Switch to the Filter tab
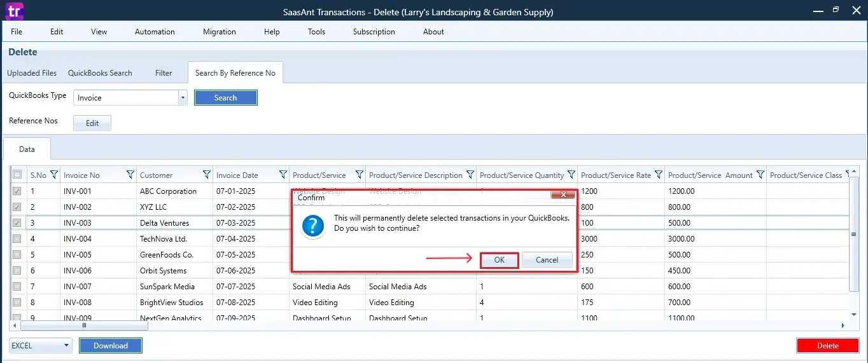 [164, 73]
